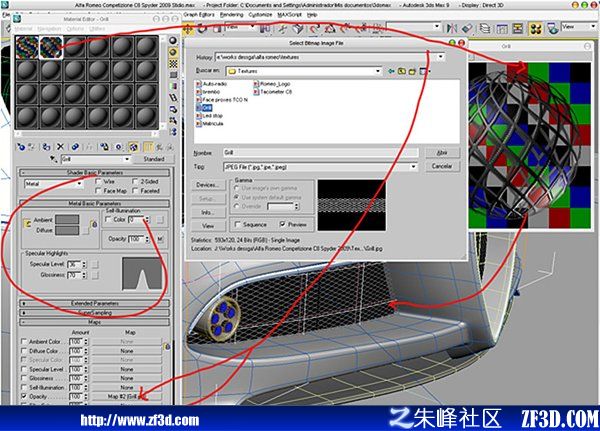The width and height of the screenshot is (600, 431).
Task: Click the Diffuse color swatch
Action: click(67, 230)
